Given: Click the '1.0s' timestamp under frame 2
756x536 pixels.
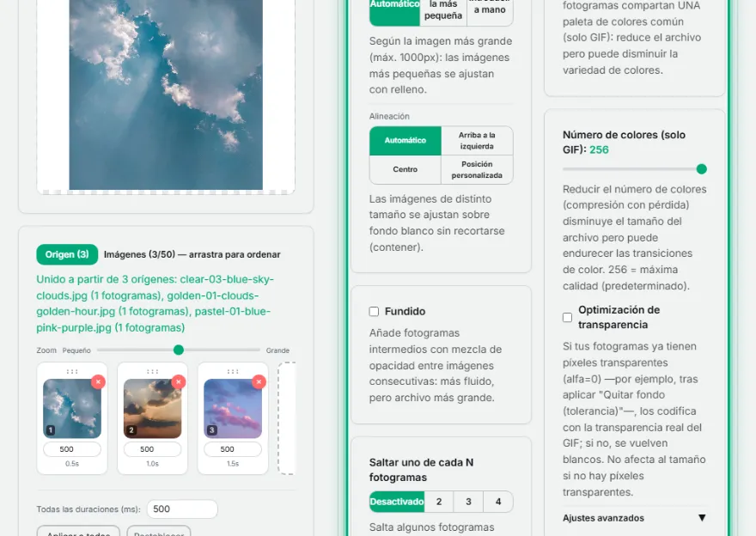Looking at the screenshot, I should [153, 464].
